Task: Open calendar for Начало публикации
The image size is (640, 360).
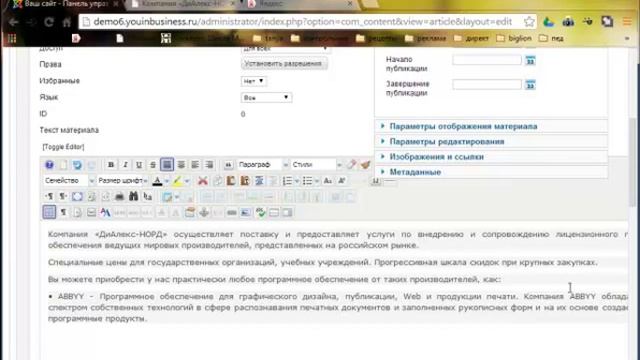Action: [530, 60]
